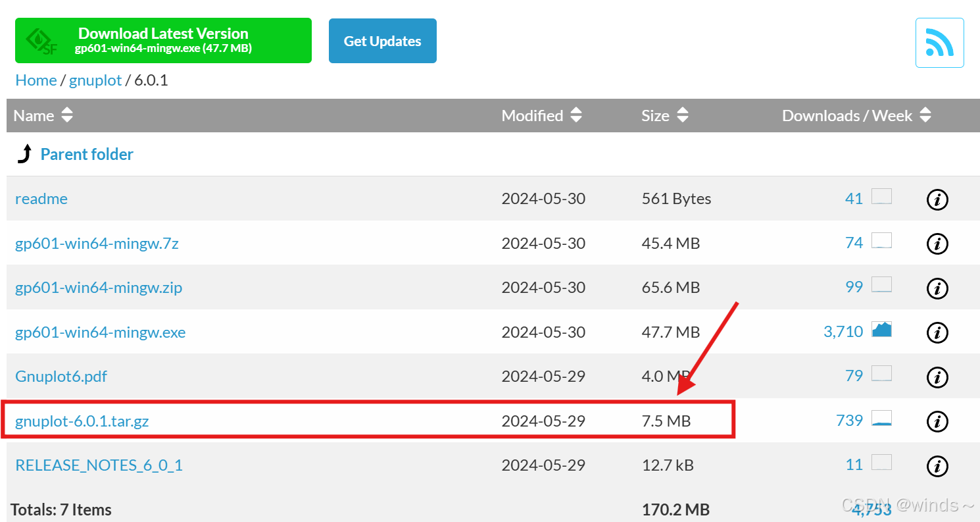Select the 170.2 MB total size

tap(675, 510)
